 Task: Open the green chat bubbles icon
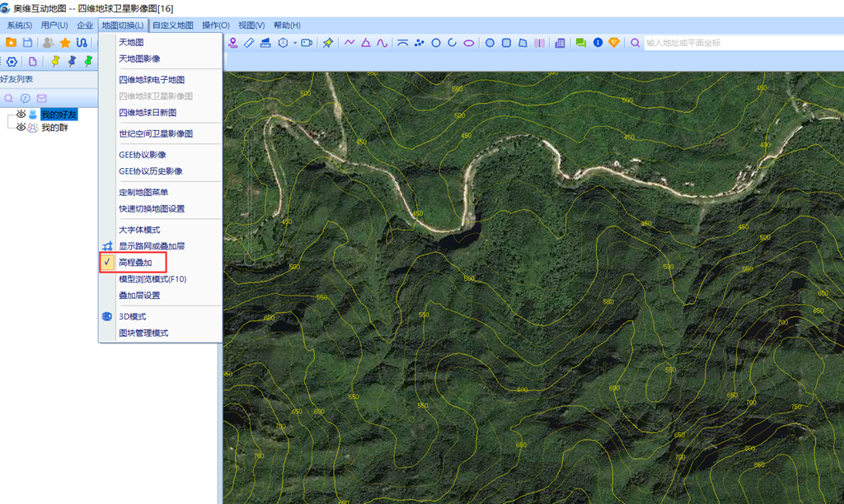[x=581, y=43]
